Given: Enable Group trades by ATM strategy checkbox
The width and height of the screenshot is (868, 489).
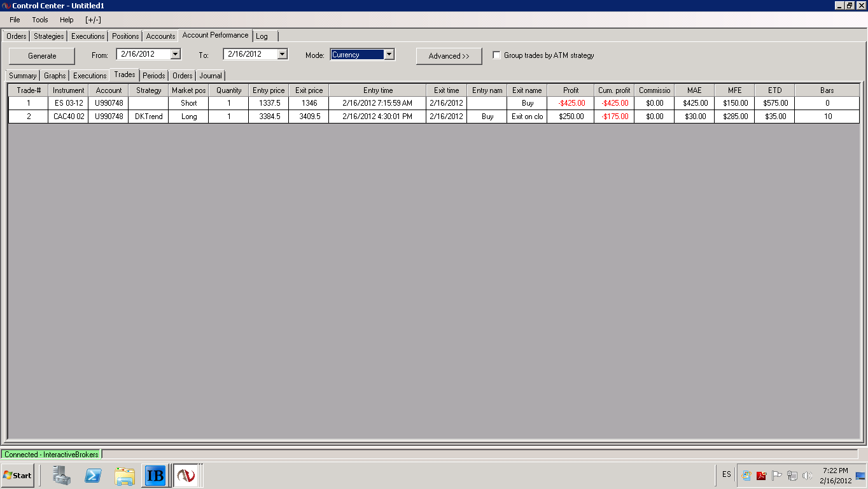Looking at the screenshot, I should click(496, 55).
